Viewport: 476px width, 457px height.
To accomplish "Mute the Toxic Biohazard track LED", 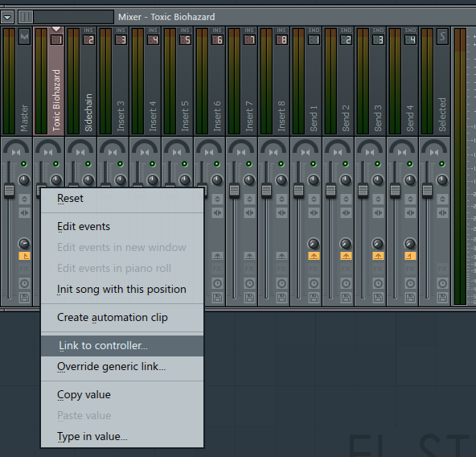I will pos(55,164).
